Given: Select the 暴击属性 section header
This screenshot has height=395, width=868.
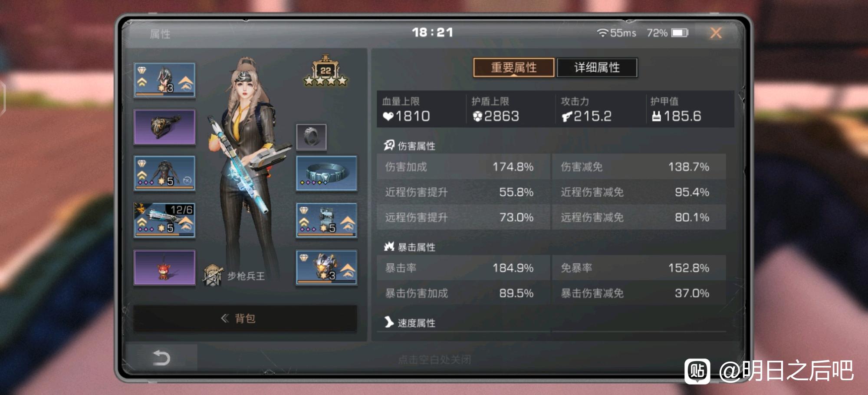Looking at the screenshot, I should (410, 247).
